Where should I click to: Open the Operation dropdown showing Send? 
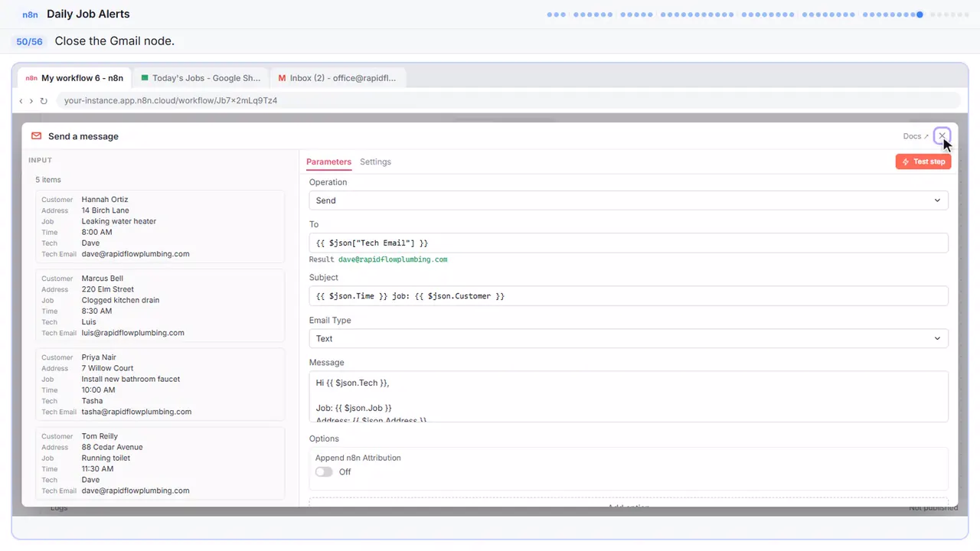pos(629,201)
